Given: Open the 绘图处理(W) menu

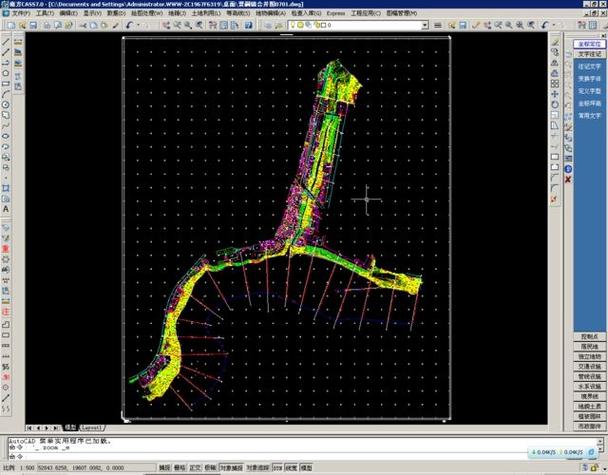Looking at the screenshot, I should [x=147, y=13].
